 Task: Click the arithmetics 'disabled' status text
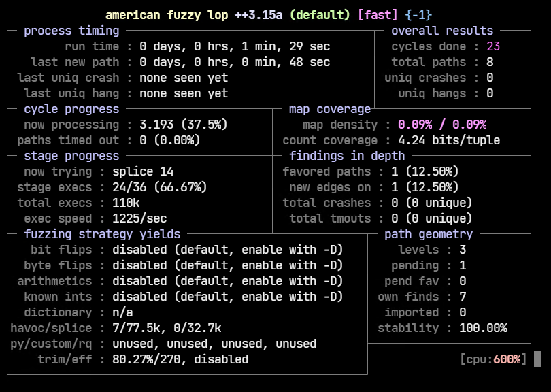(139, 281)
